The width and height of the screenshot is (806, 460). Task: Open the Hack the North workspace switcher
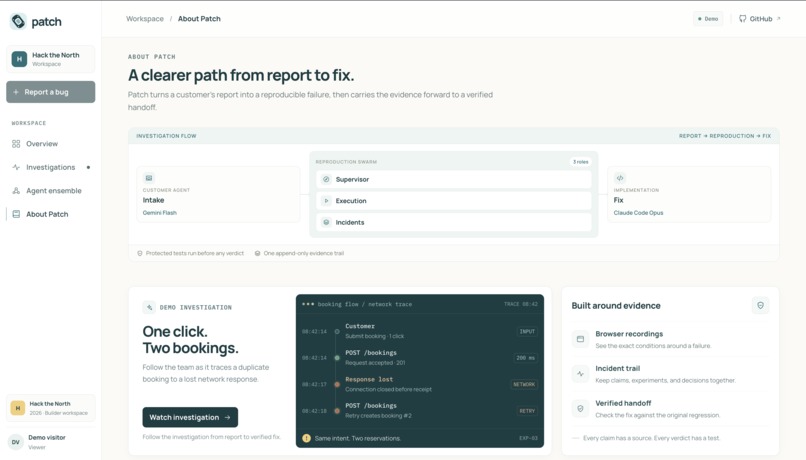pos(50,59)
